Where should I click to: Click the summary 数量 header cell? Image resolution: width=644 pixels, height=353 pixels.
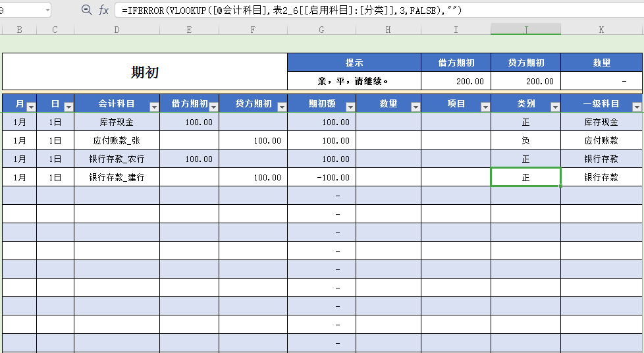point(601,63)
